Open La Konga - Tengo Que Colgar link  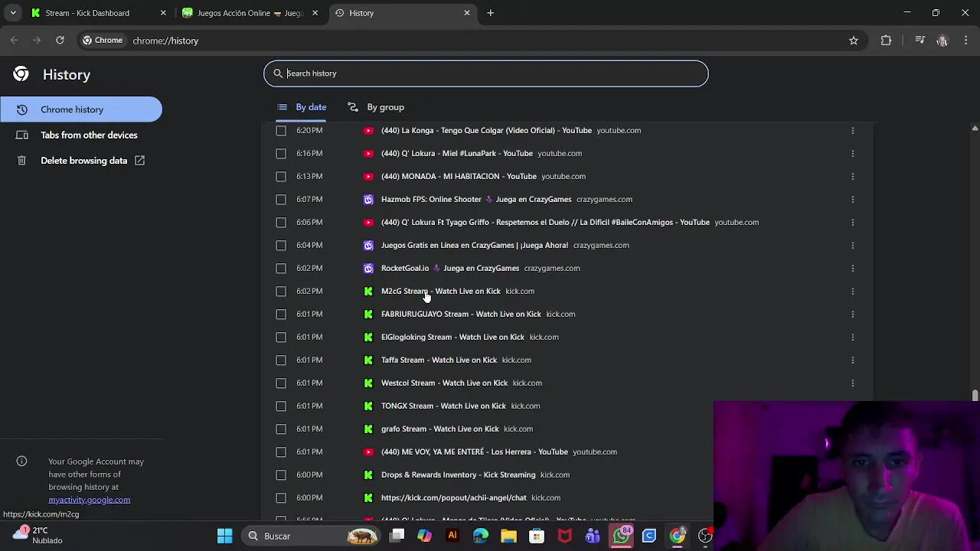coord(486,130)
